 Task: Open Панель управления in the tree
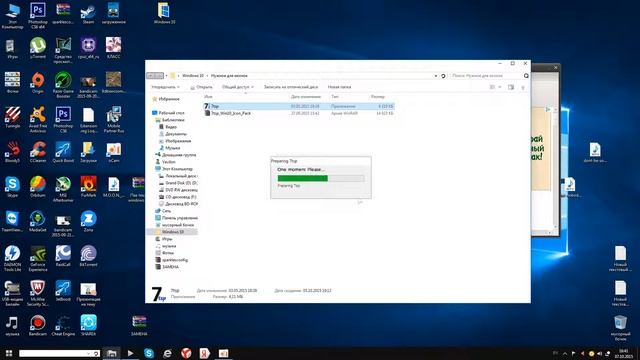pyautogui.click(x=176, y=218)
